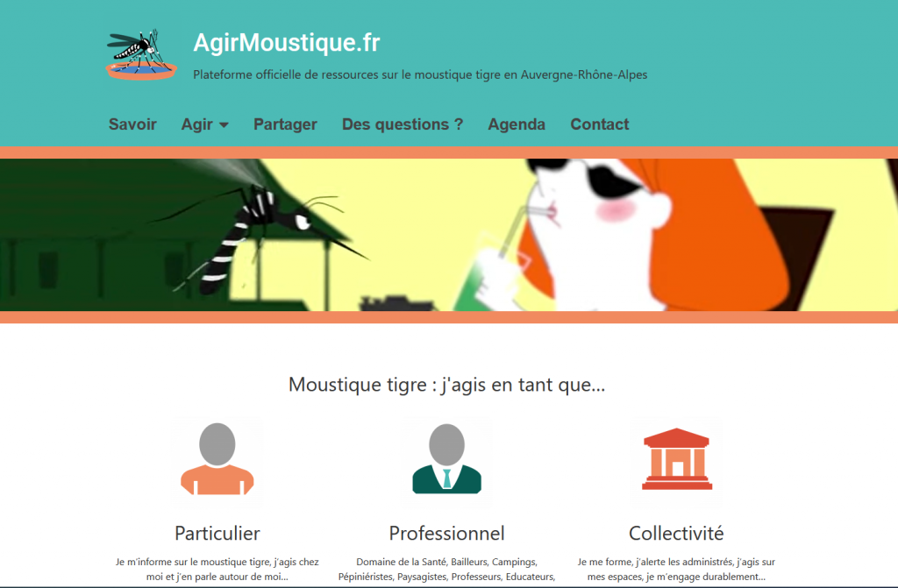Click the Collectivité heading link

pyautogui.click(x=676, y=533)
